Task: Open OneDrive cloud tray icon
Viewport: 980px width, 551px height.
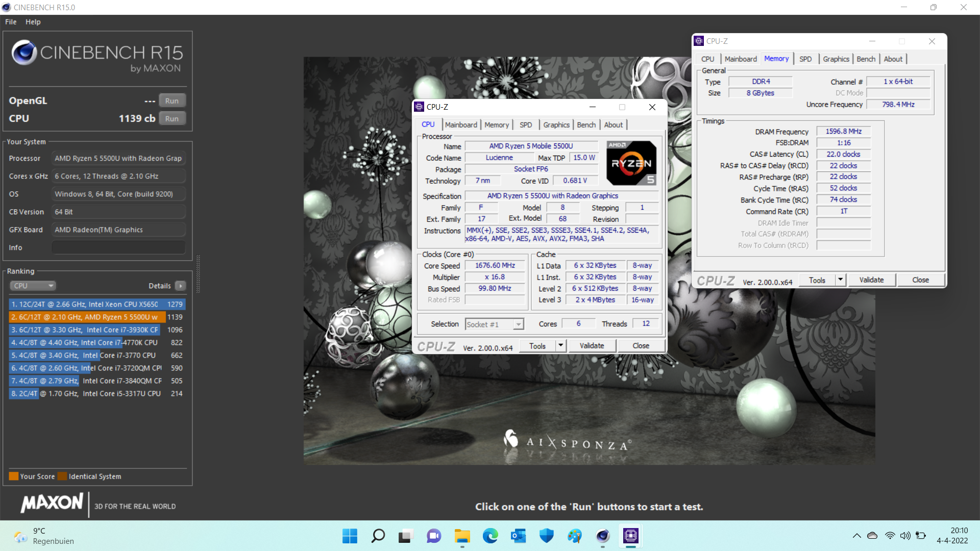Action: point(872,536)
